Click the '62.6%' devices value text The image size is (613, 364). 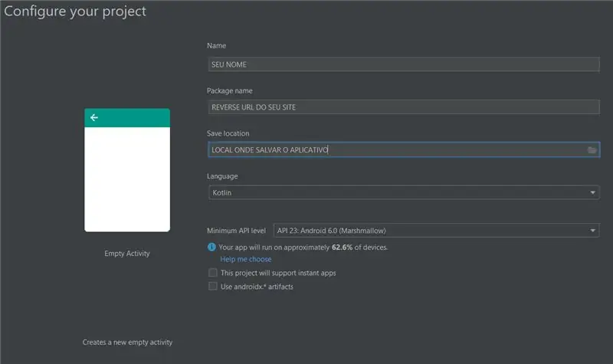click(342, 248)
